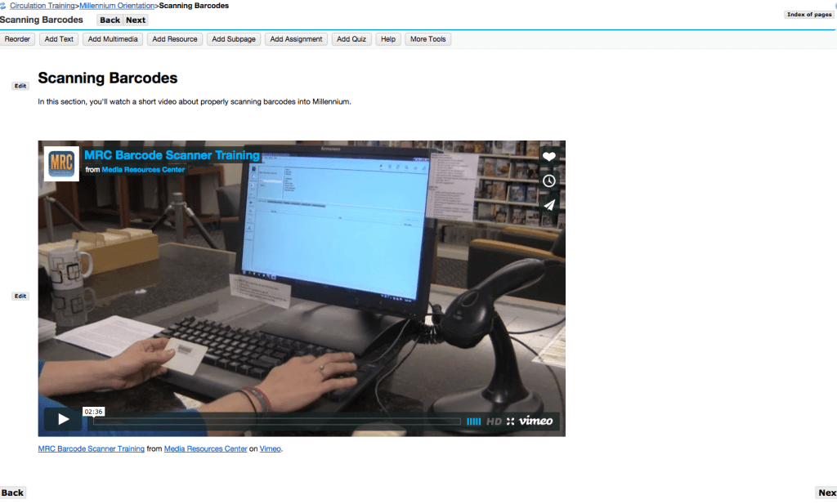This screenshot has height=504, width=837.
Task: Click the Watch Later clock icon
Action: pyautogui.click(x=549, y=181)
